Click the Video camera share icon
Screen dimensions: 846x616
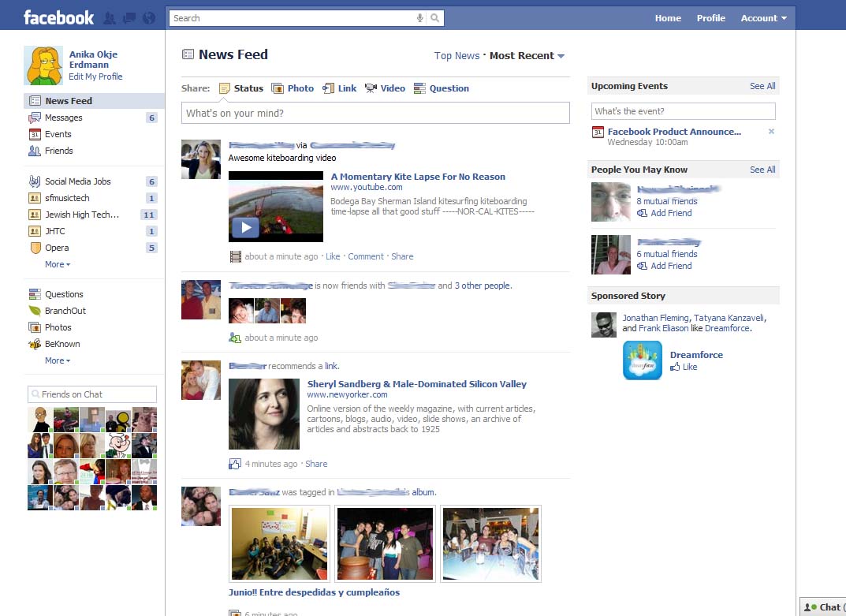371,88
